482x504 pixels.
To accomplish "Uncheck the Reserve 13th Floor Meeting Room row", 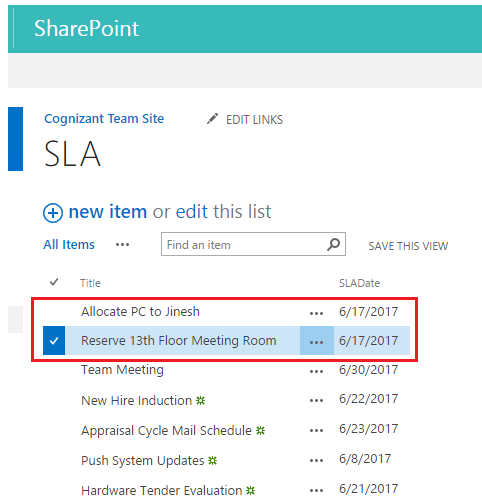I will click(x=54, y=340).
